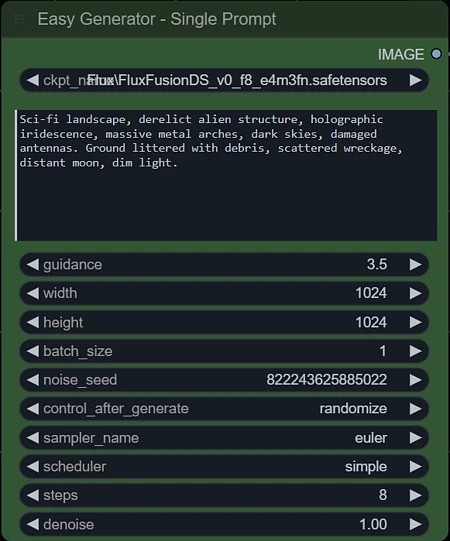Decrease batch_size with left arrow
This screenshot has height=541, width=450.
click(33, 351)
